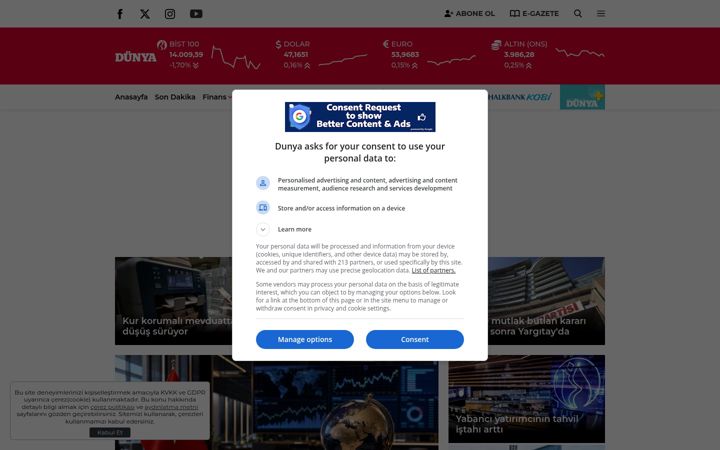720x450 pixels.
Task: Open Kur korumalı mevduatta news card
Action: pyautogui.click(x=174, y=301)
